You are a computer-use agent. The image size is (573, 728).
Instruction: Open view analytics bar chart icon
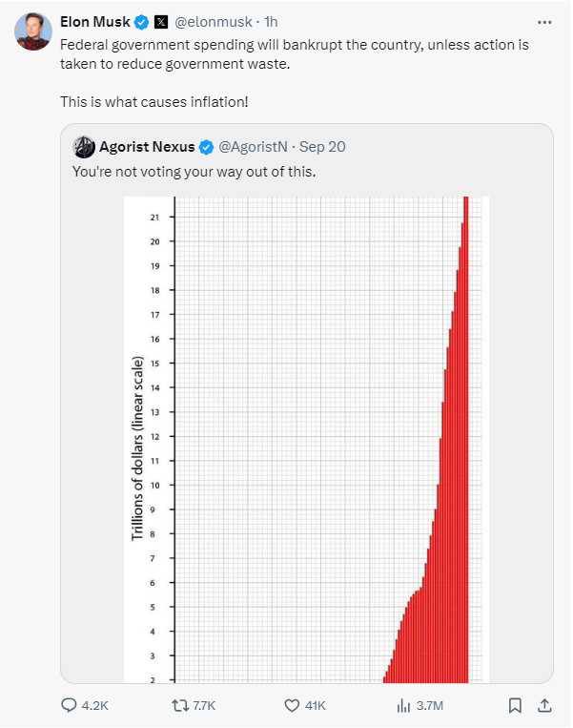point(403,705)
